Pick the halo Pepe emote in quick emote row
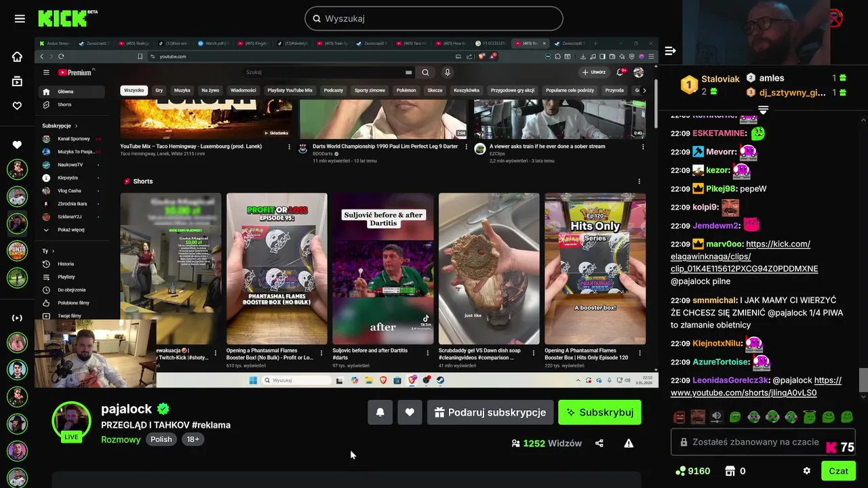The width and height of the screenshot is (868, 488). (x=809, y=417)
